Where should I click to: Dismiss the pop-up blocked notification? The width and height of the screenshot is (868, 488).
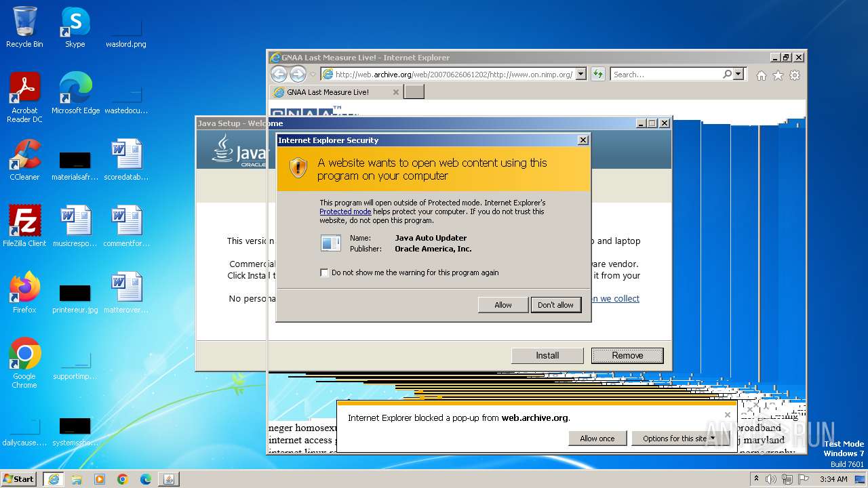(728, 415)
